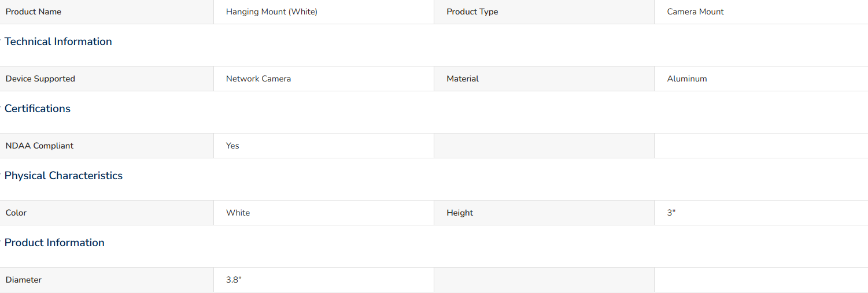
Task: Click the Height label cell
Action: tap(544, 213)
